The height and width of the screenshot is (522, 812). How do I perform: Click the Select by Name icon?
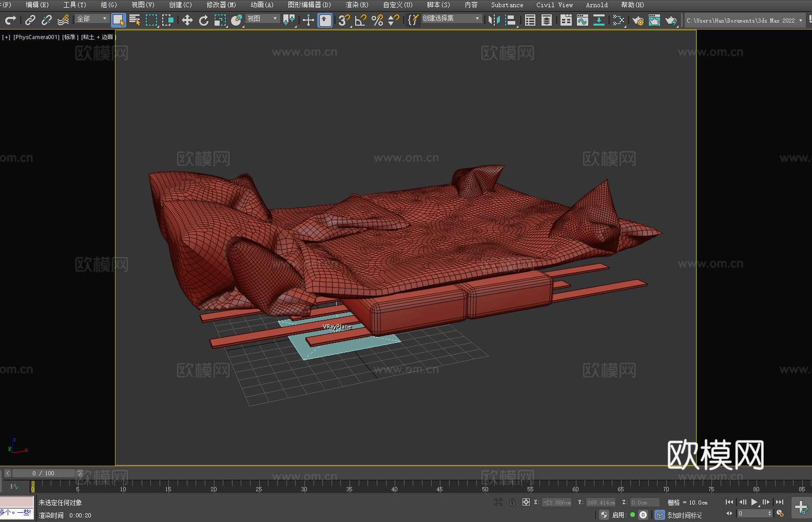(134, 20)
